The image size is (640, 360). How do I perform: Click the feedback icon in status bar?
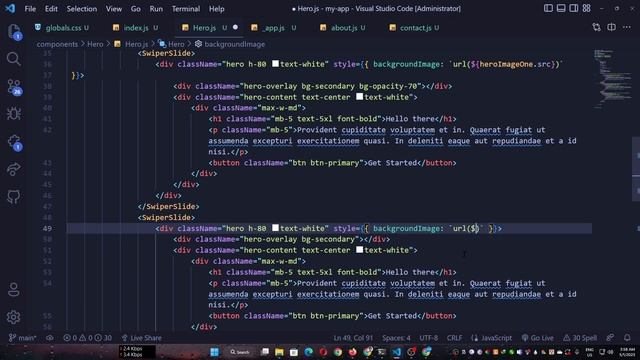[x=610, y=338]
